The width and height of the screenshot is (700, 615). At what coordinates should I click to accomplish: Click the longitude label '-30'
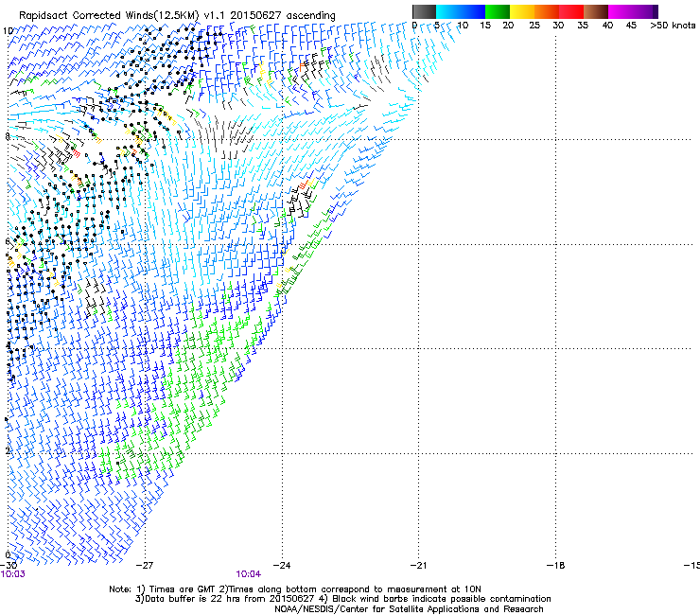(9, 566)
